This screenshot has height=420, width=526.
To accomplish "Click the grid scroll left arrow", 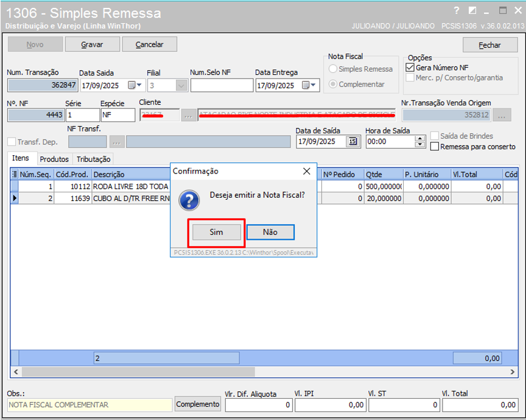I will click(x=16, y=372).
